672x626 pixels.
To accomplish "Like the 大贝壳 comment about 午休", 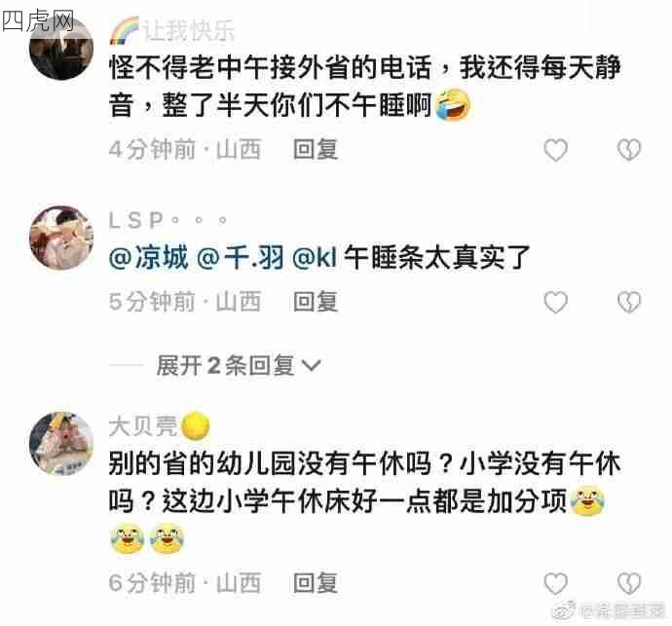I will pyautogui.click(x=556, y=583).
